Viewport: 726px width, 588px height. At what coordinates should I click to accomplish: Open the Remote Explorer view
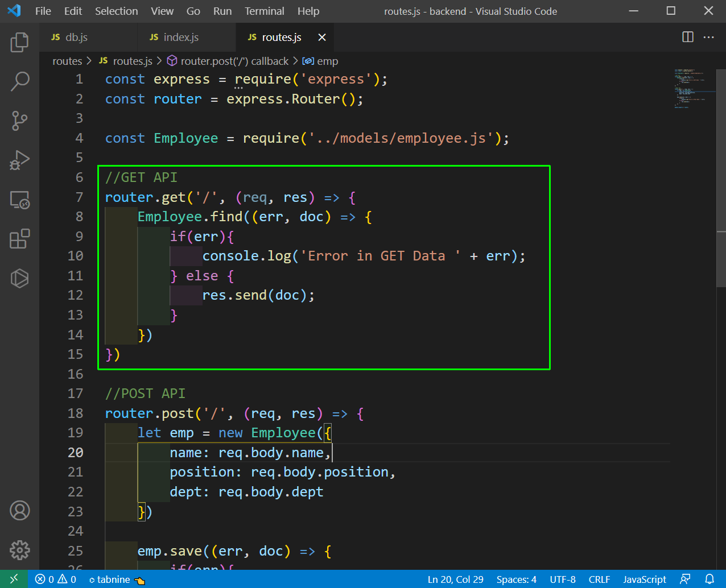point(19,200)
